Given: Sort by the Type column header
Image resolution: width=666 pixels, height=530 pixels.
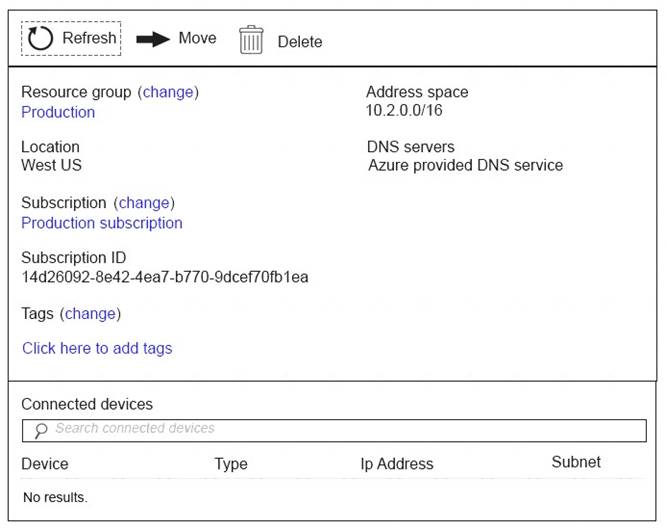Looking at the screenshot, I should 230,464.
